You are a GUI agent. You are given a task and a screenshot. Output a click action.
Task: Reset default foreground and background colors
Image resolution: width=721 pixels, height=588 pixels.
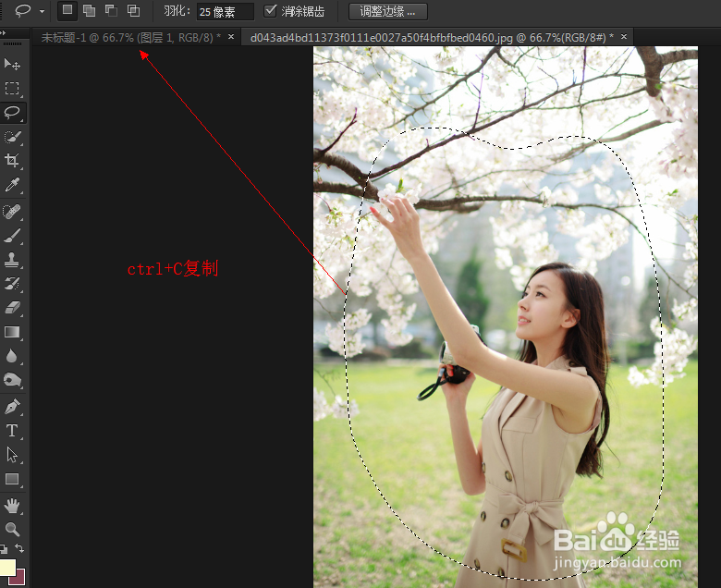coord(4,548)
